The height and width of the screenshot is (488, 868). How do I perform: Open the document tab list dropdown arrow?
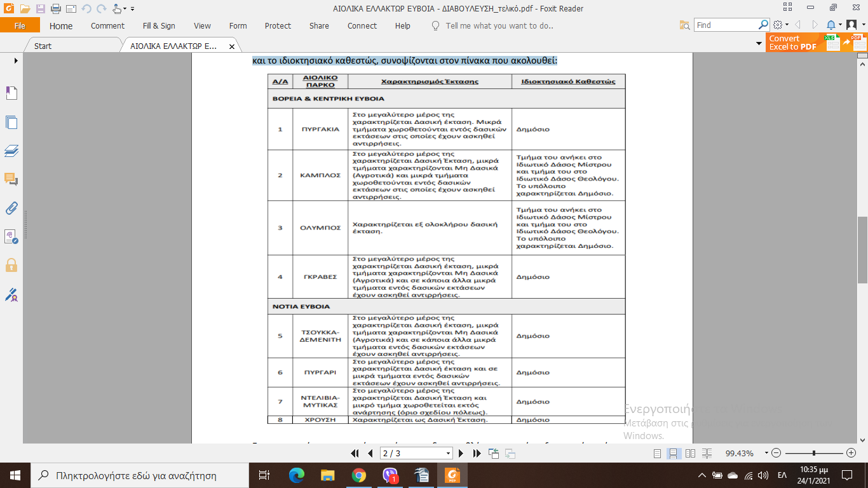(759, 44)
